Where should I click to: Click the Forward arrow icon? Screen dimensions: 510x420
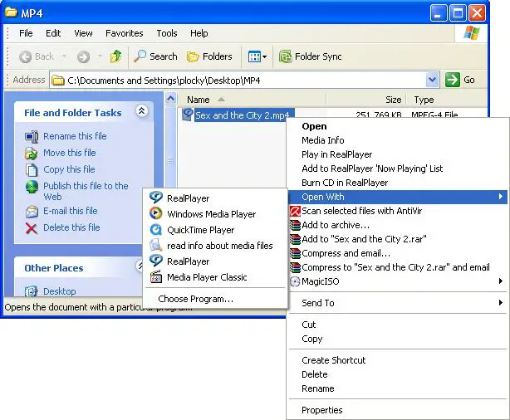click(83, 57)
